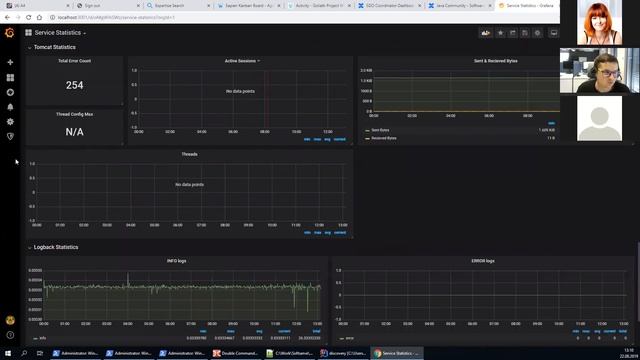Viewport: 640px width, 360px height.
Task: Toggle the Sent Bytes legend series
Action: (380, 130)
